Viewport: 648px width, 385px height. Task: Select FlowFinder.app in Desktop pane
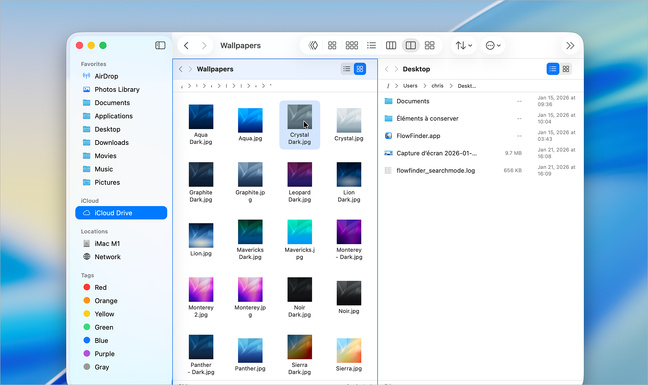[481, 136]
